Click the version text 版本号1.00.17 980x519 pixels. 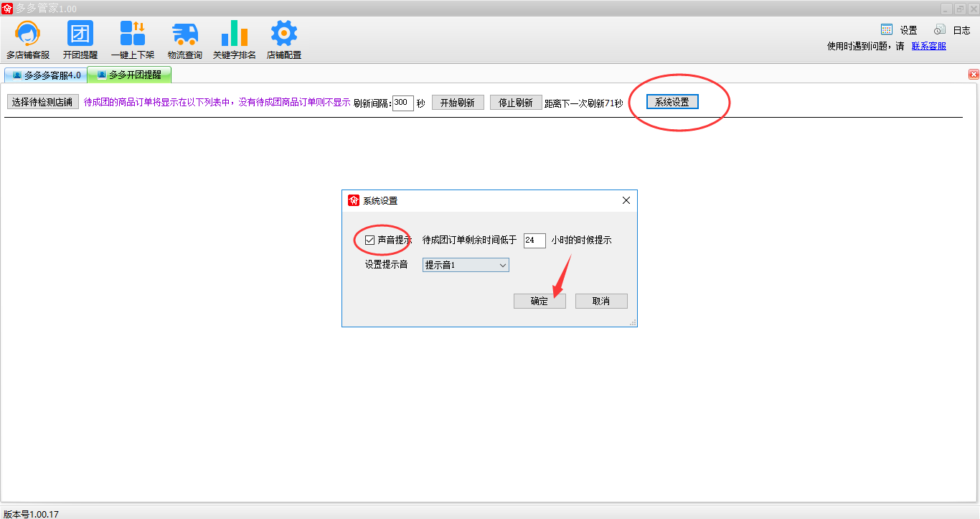click(31, 514)
